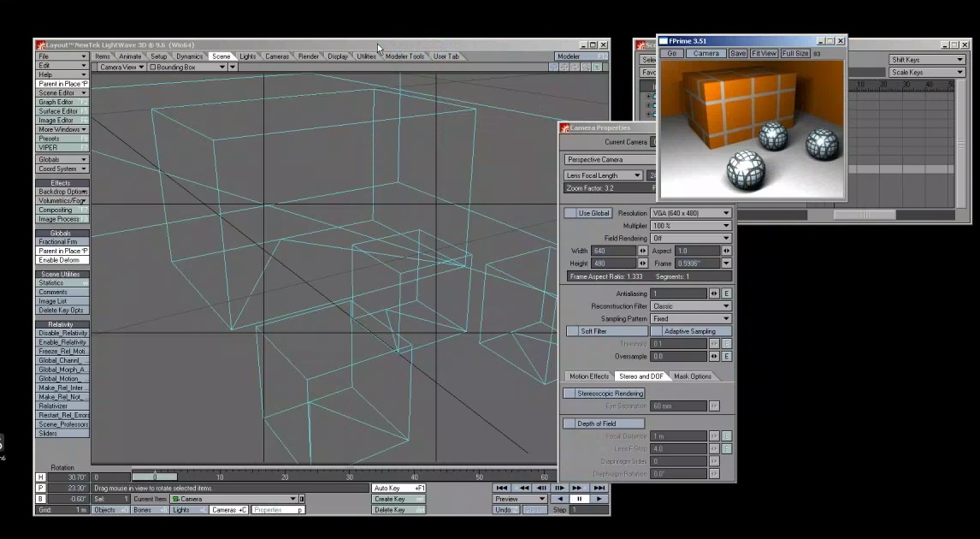Viewport: 980px width, 539px height.
Task: Jump to first frame in transport controls
Action: point(502,488)
